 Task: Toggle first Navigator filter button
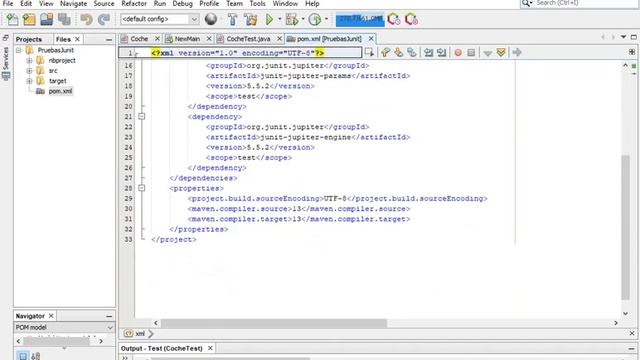[x=23, y=356]
